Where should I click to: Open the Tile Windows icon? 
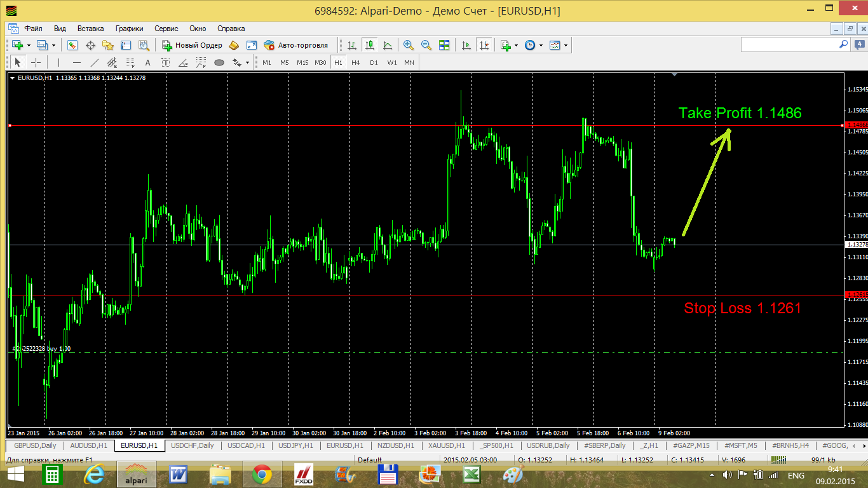point(445,45)
